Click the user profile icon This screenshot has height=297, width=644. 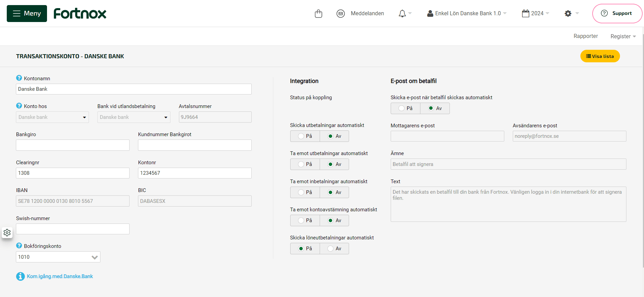point(430,14)
